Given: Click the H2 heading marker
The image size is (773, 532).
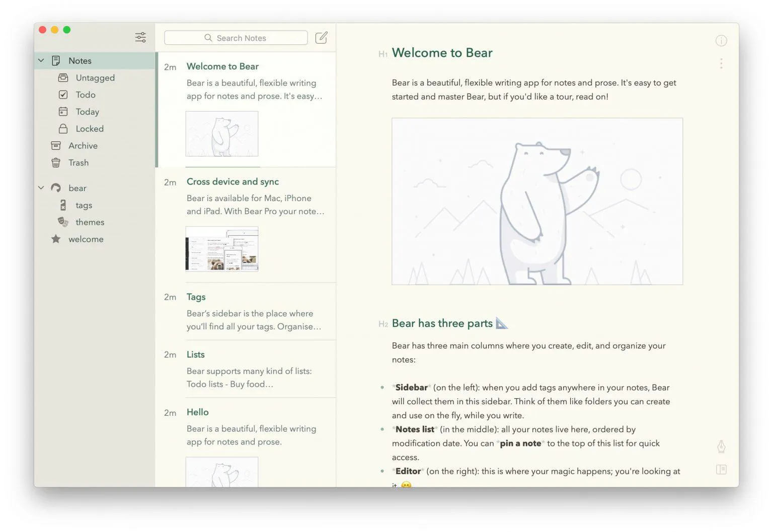Looking at the screenshot, I should [x=383, y=324].
